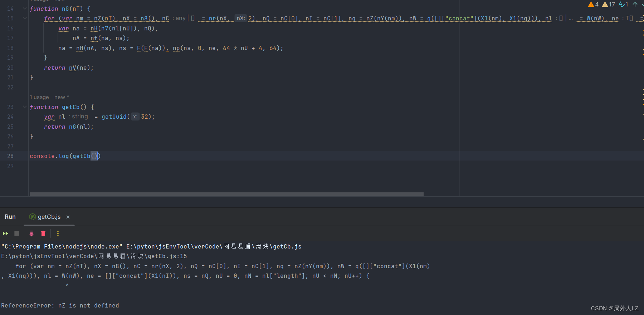Click the ReferenceError message in console

pos(60,306)
